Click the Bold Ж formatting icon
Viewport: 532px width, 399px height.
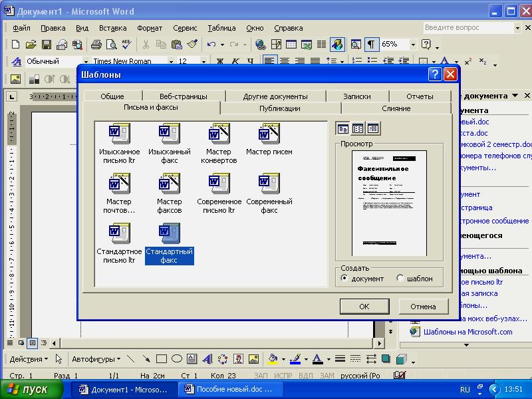pos(220,61)
